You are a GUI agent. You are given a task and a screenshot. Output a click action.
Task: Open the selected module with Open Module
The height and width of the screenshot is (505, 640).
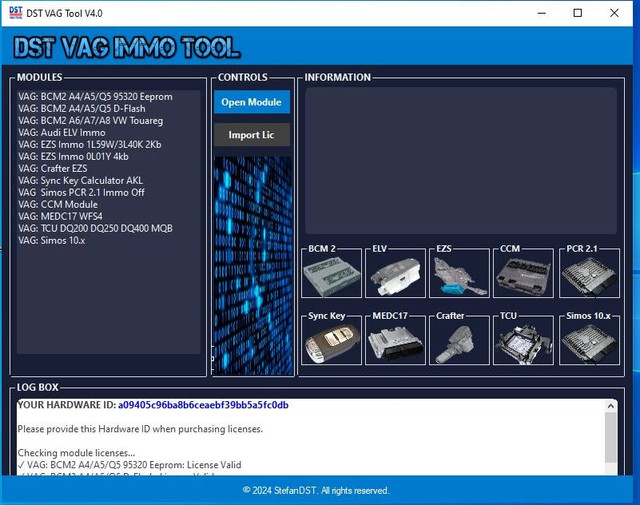pyautogui.click(x=252, y=102)
